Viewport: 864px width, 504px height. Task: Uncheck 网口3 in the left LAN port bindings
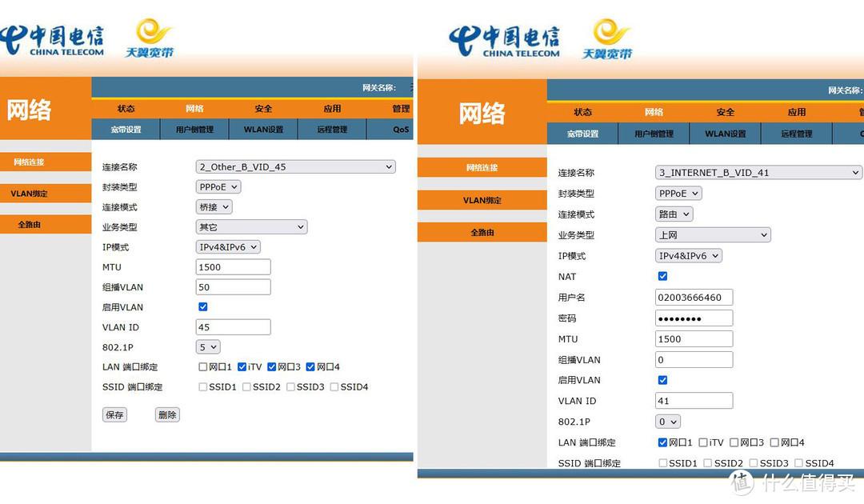click(x=274, y=366)
